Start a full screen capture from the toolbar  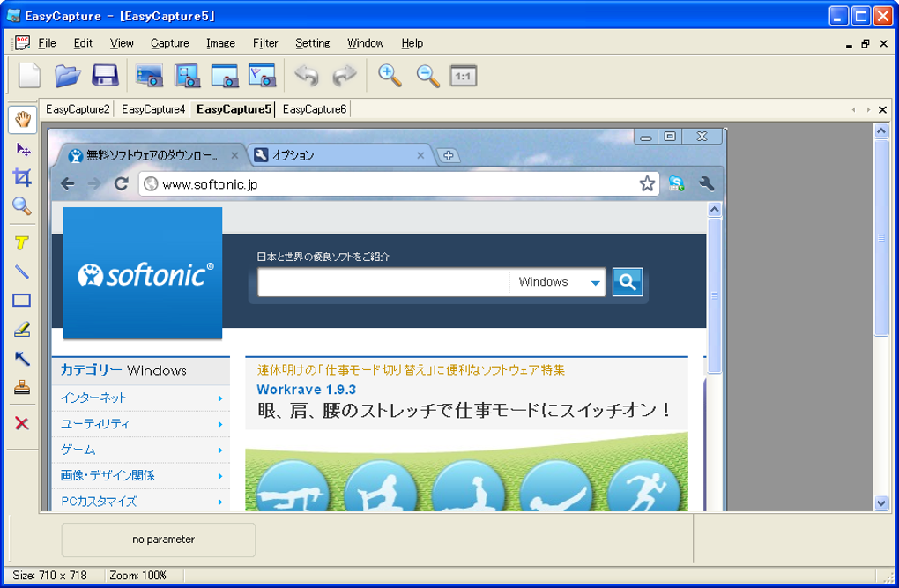pyautogui.click(x=148, y=76)
